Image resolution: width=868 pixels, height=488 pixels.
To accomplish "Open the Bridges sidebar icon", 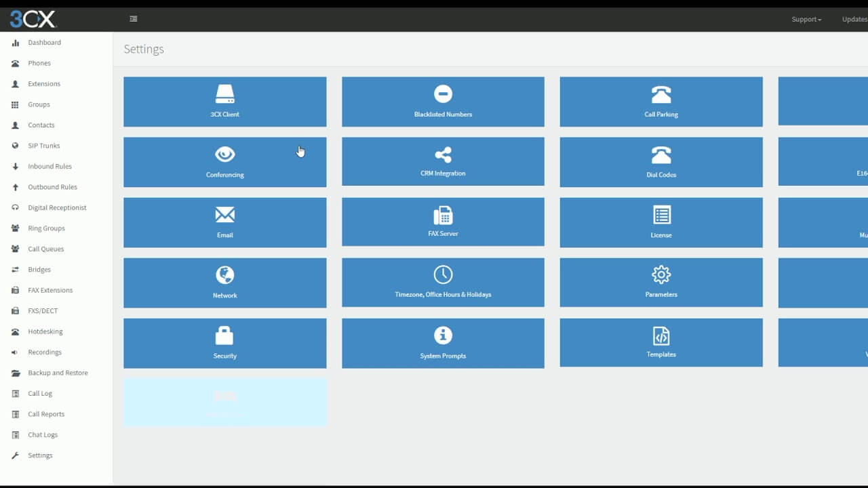I will (15, 270).
